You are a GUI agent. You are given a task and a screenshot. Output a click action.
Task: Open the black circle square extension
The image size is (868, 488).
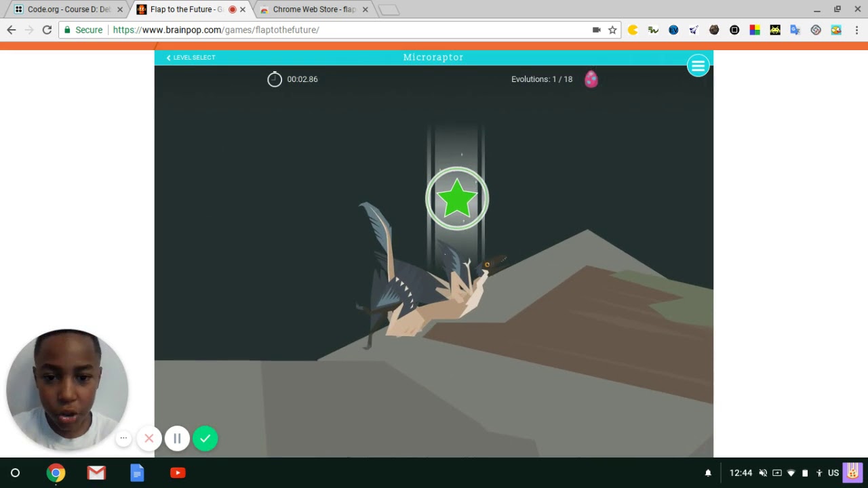click(734, 30)
